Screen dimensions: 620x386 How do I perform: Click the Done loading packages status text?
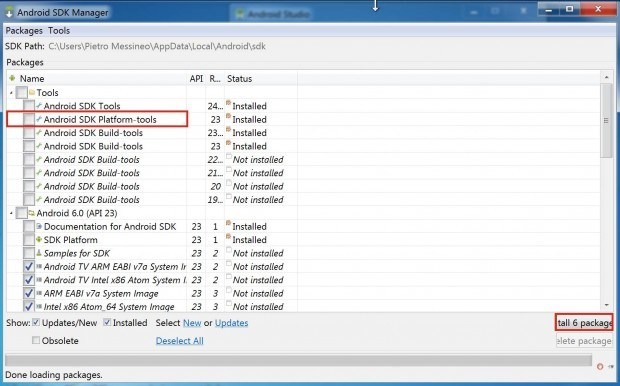(54, 375)
